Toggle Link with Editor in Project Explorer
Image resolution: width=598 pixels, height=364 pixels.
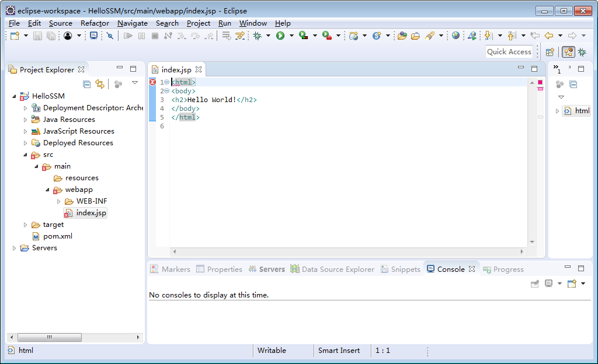point(100,84)
